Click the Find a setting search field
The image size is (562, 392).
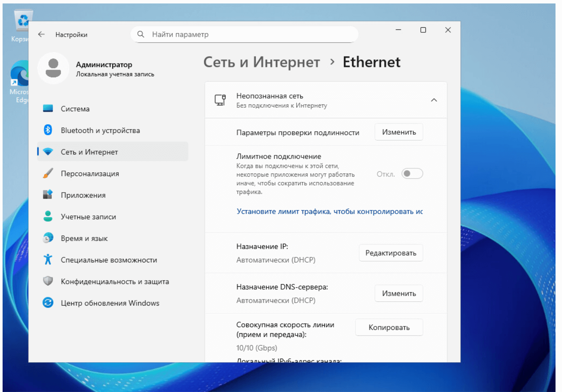point(251,34)
